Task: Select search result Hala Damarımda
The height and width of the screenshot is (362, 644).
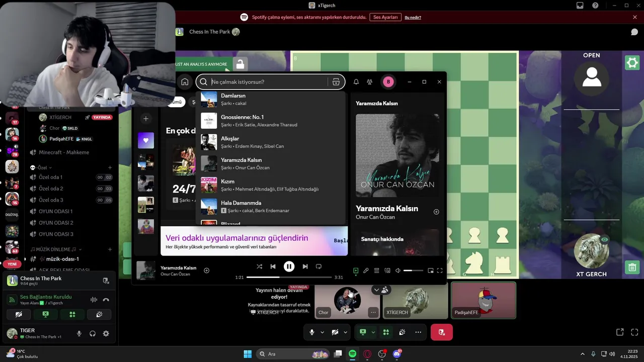Action: 271,207
